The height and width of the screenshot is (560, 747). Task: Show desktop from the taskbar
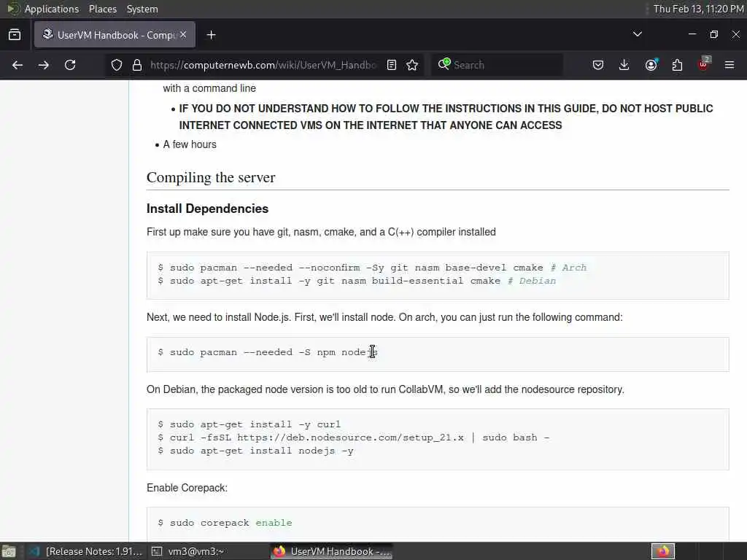click(x=9, y=551)
